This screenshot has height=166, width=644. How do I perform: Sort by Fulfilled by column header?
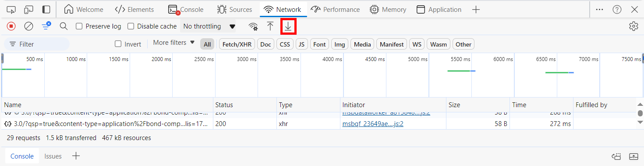[x=605, y=105]
